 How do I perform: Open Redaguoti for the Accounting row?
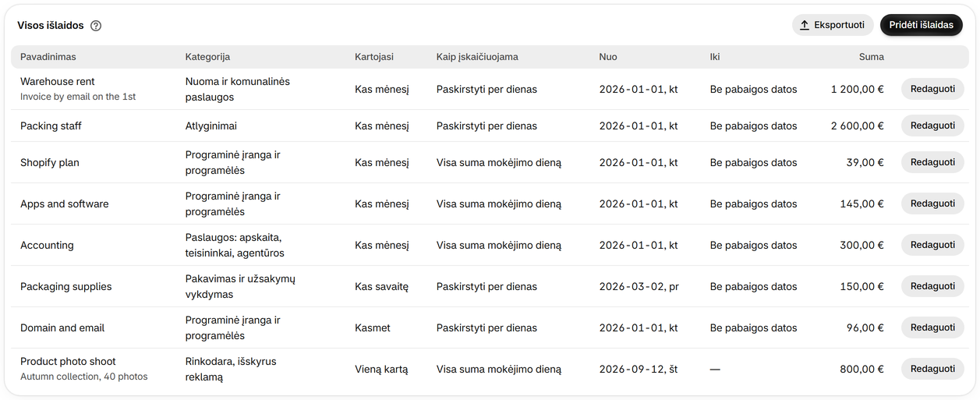tap(932, 245)
